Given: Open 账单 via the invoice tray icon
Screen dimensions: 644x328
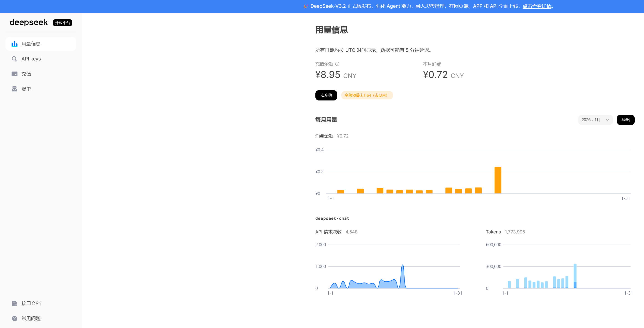Looking at the screenshot, I should pos(15,89).
